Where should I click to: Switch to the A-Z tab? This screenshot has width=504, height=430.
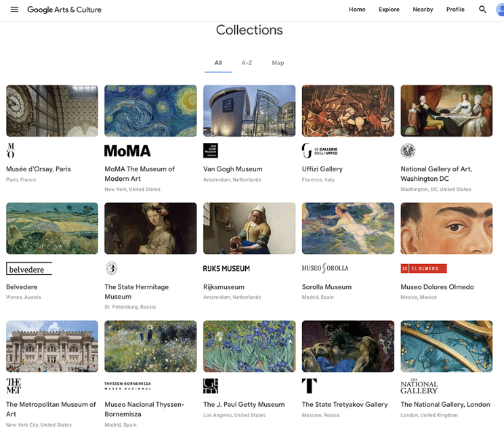point(247,63)
